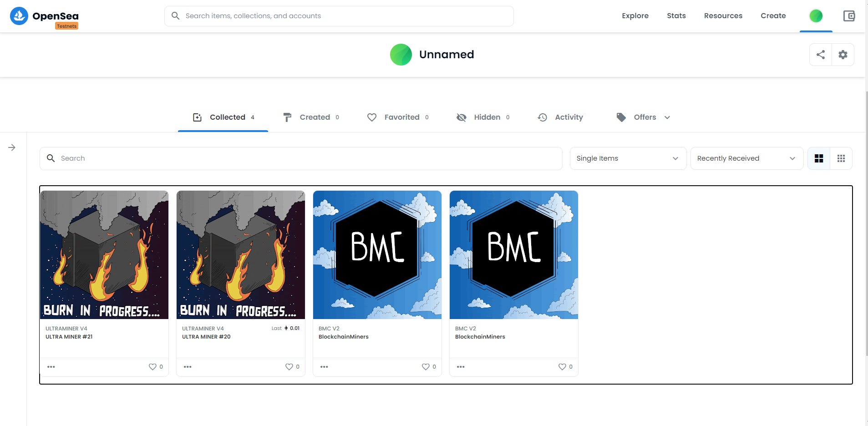Open profile settings gear icon
Viewport: 868px width, 426px height.
pyautogui.click(x=843, y=55)
